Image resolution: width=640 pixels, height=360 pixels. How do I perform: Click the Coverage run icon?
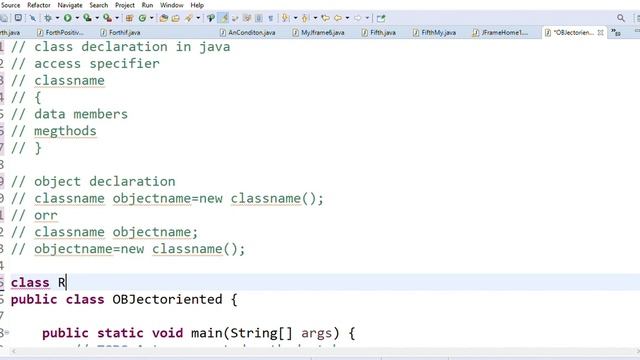pos(87,18)
